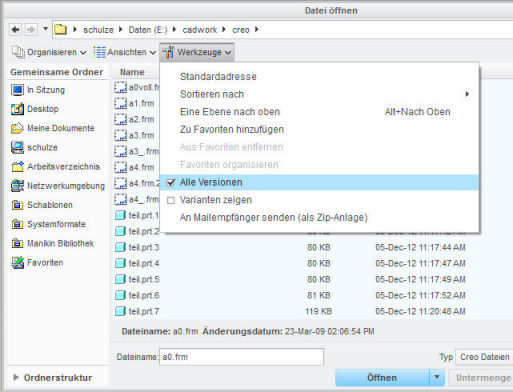Viewport: 513px width, 392px height.
Task: Click the 'Meine Dokumente' folder icon
Action: 17,128
